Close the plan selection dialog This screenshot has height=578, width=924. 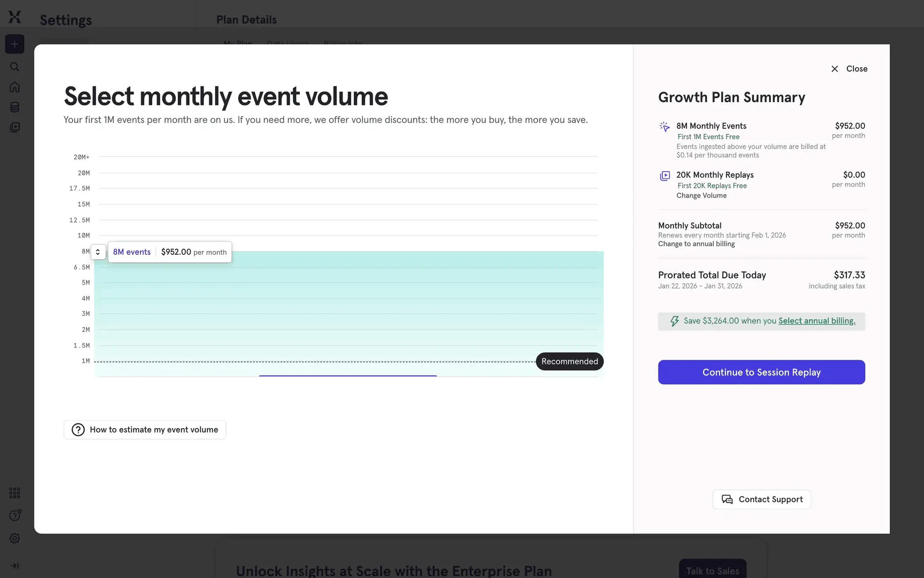[849, 69]
